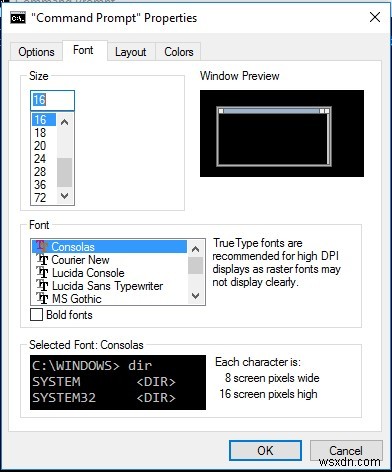Click the TrueType icon beside MS Gothic

[42, 299]
